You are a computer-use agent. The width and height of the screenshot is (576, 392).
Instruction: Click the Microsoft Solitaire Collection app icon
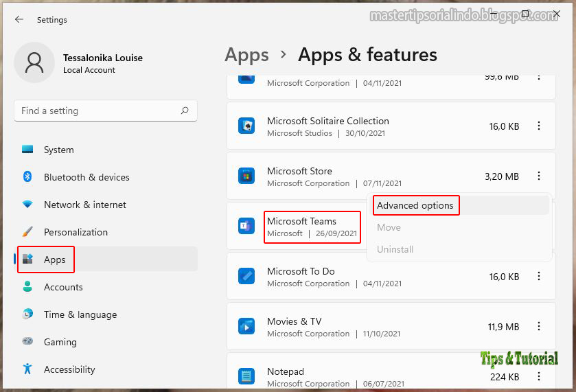click(246, 126)
